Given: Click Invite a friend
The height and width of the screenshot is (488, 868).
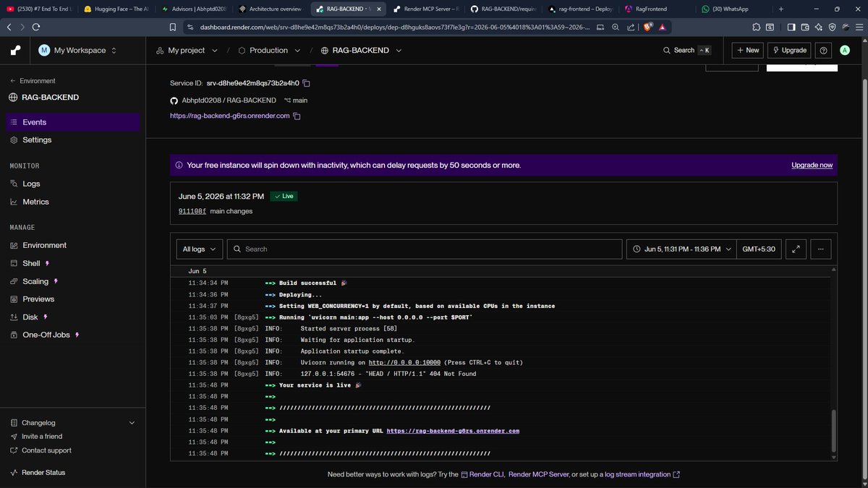Looking at the screenshot, I should (42, 437).
